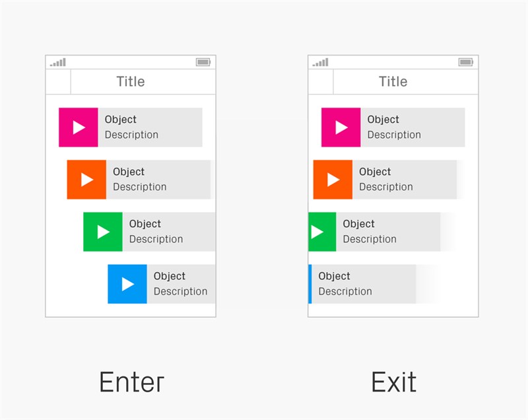528x420 pixels.
Task: Click signal bars icon in Exit phone status bar
Action: (x=320, y=62)
